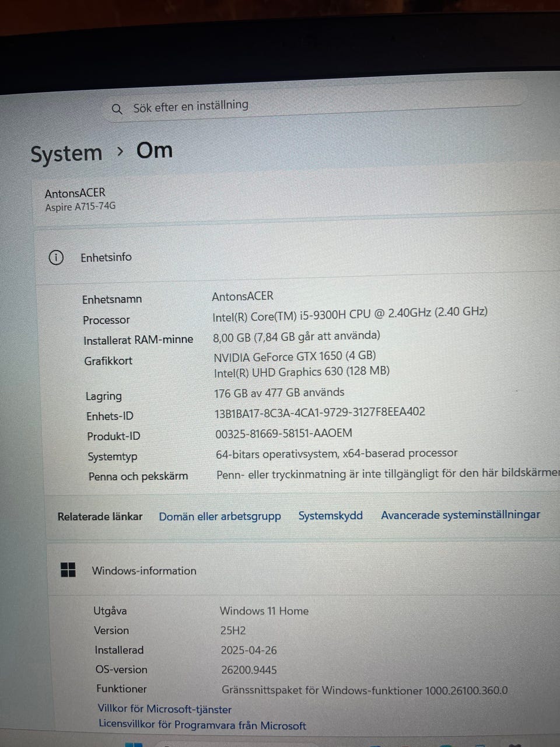Viewport: 560px width, 747px height.
Task: Click the Windows logo beside Windows-information
Action: (68, 570)
